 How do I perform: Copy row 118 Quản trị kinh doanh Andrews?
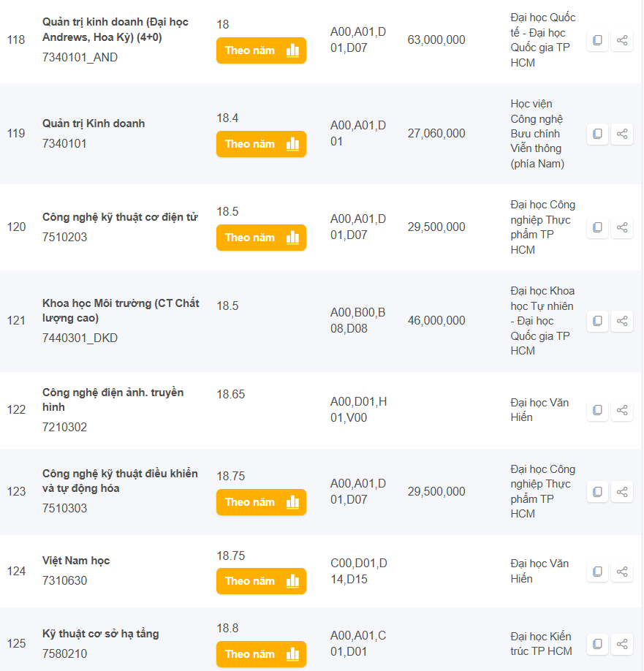coord(597,41)
